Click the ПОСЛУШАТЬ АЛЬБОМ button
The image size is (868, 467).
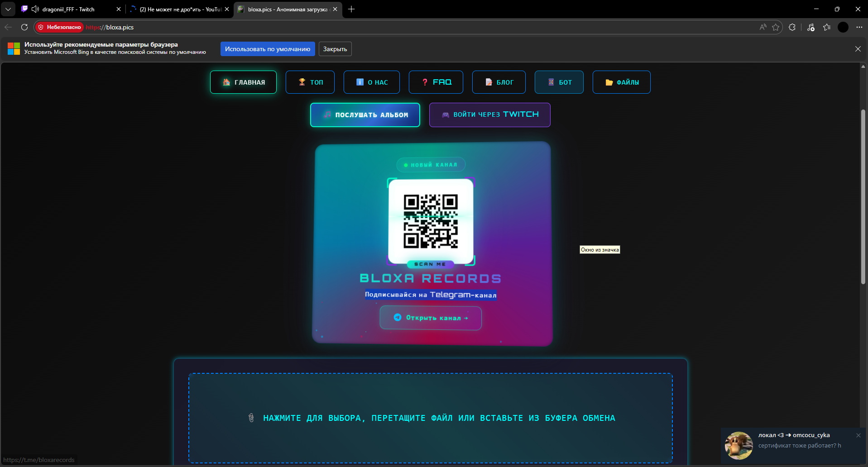click(365, 114)
